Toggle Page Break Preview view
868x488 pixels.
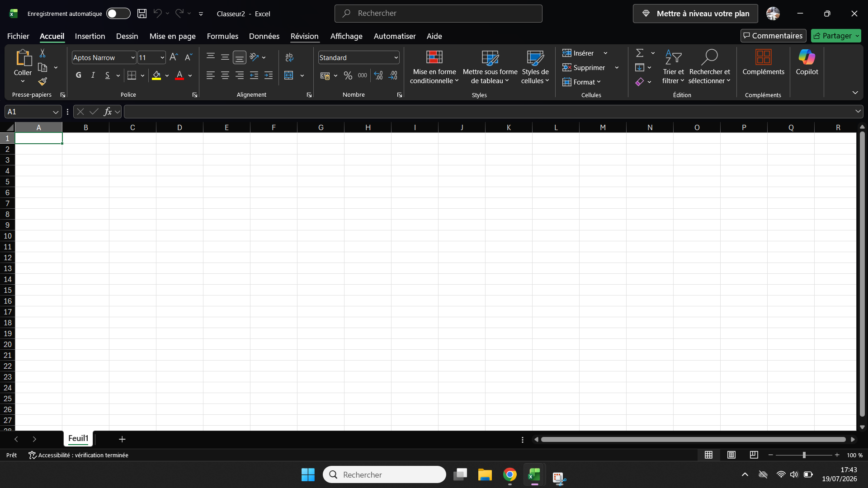[x=754, y=455]
